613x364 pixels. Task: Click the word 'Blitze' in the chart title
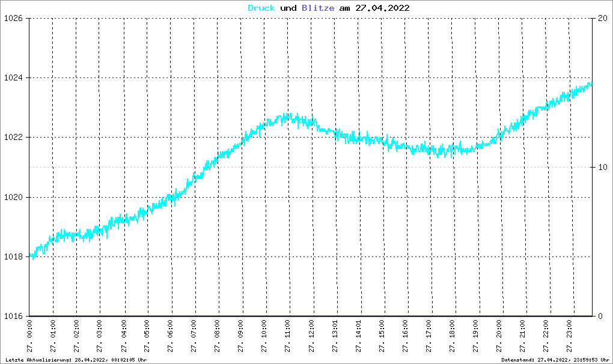tap(318, 8)
